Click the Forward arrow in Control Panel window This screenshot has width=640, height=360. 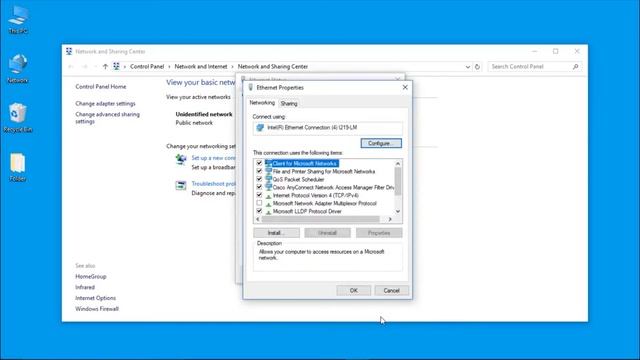(x=84, y=67)
